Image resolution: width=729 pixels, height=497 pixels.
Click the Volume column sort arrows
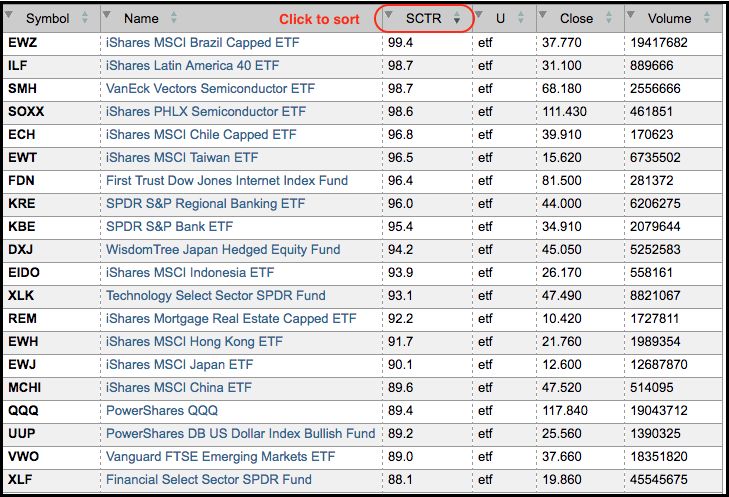pos(708,18)
